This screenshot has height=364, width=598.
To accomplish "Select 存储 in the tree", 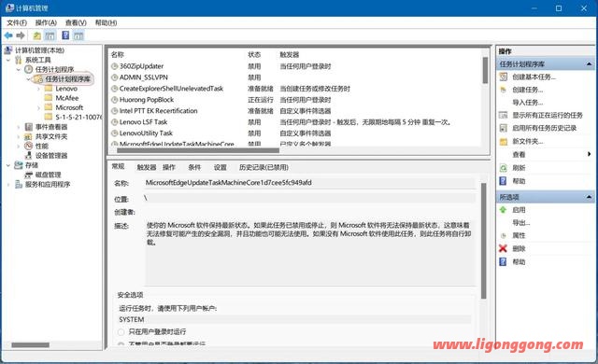I will pyautogui.click(x=32, y=165).
